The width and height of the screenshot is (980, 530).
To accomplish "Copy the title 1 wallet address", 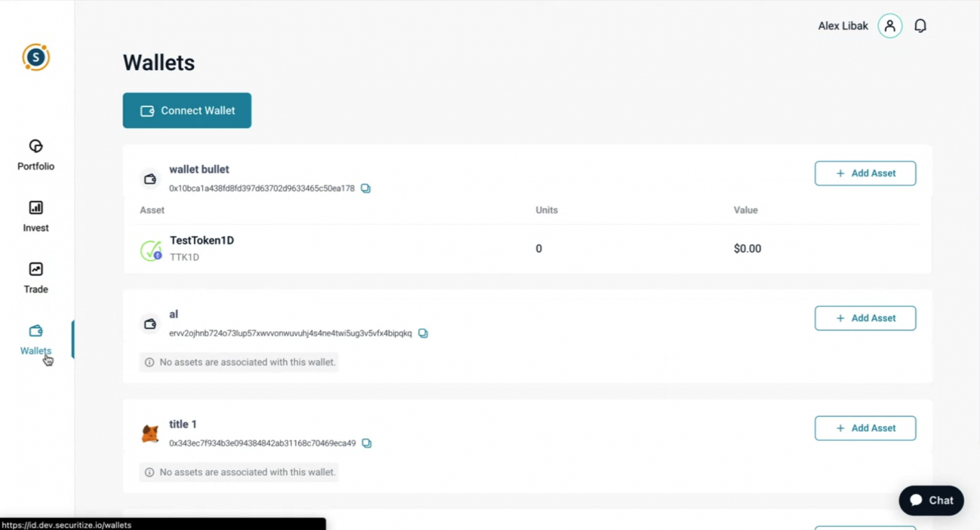I will coord(366,443).
